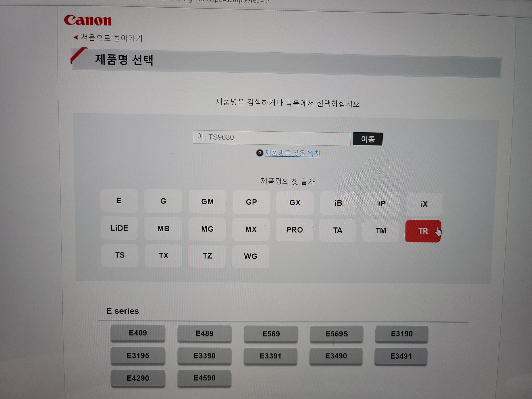Select the MX series tile
The width and height of the screenshot is (532, 399).
point(251,230)
